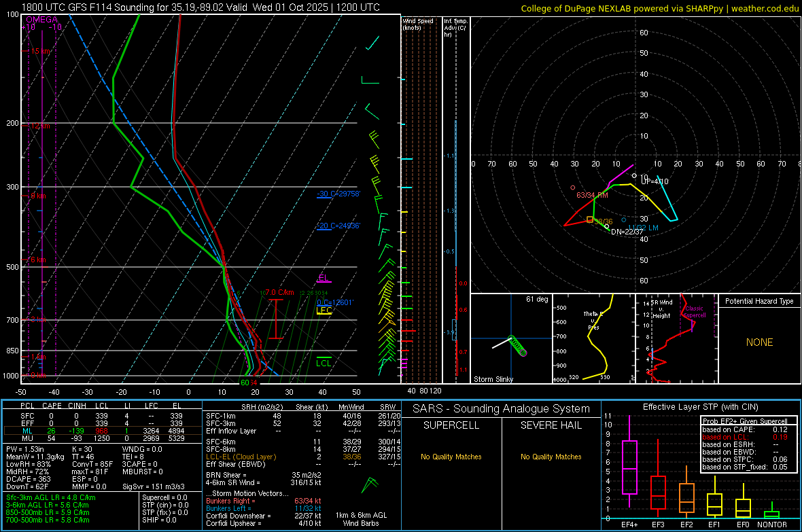Click the Sfc-3km AGL LR value
802x532 pixels.
click(x=51, y=497)
